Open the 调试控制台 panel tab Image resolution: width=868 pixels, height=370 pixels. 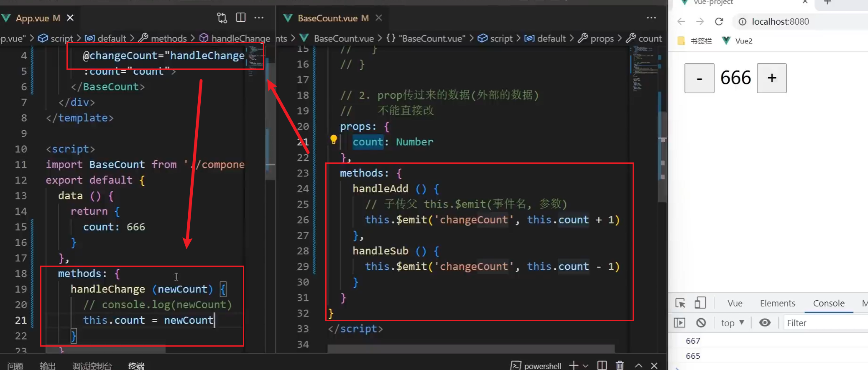[x=92, y=366]
